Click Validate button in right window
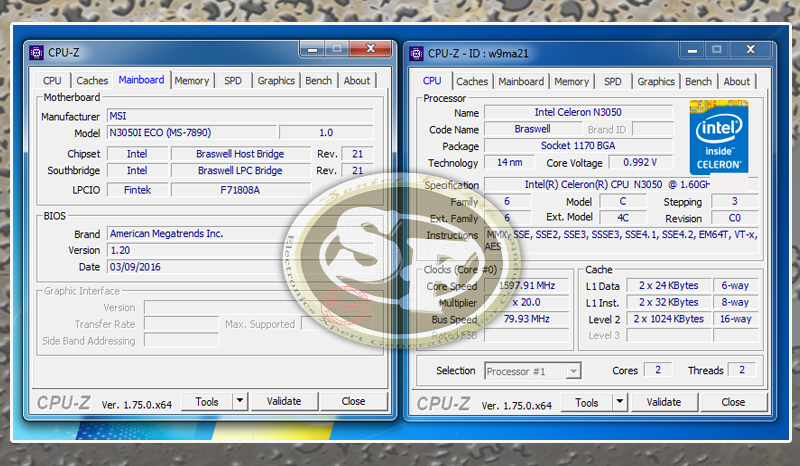The image size is (800, 466). tap(664, 403)
